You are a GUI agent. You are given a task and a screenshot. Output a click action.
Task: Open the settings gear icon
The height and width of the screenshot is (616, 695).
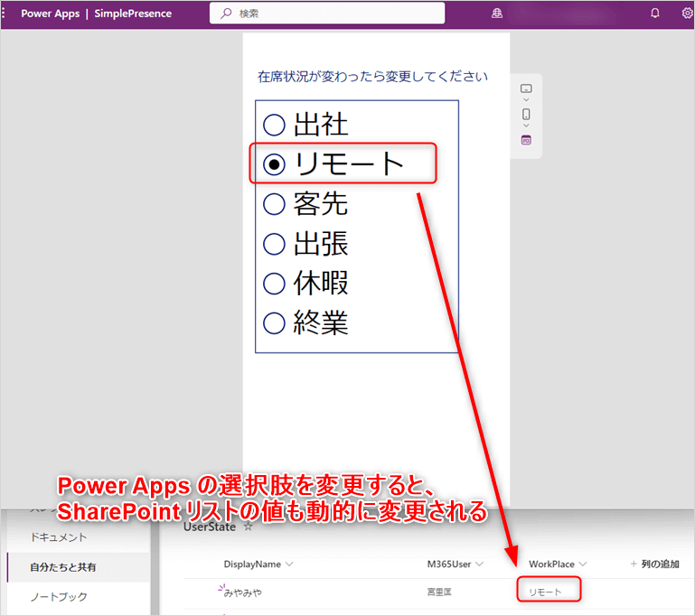tap(687, 14)
